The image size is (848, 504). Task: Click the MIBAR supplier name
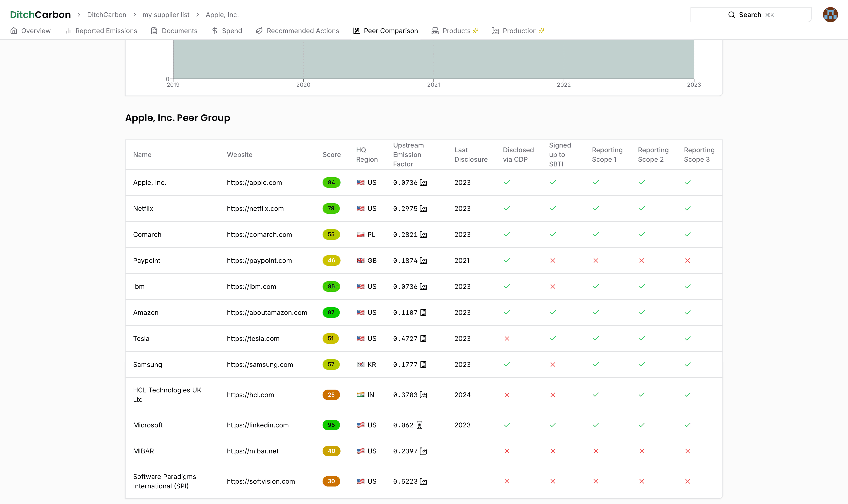pyautogui.click(x=143, y=451)
